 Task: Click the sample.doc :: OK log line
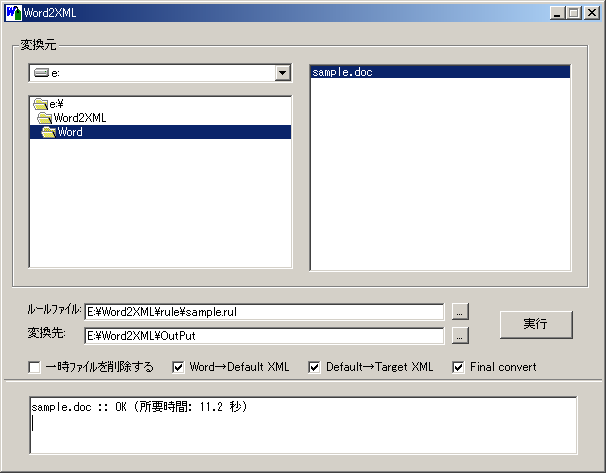click(x=139, y=407)
